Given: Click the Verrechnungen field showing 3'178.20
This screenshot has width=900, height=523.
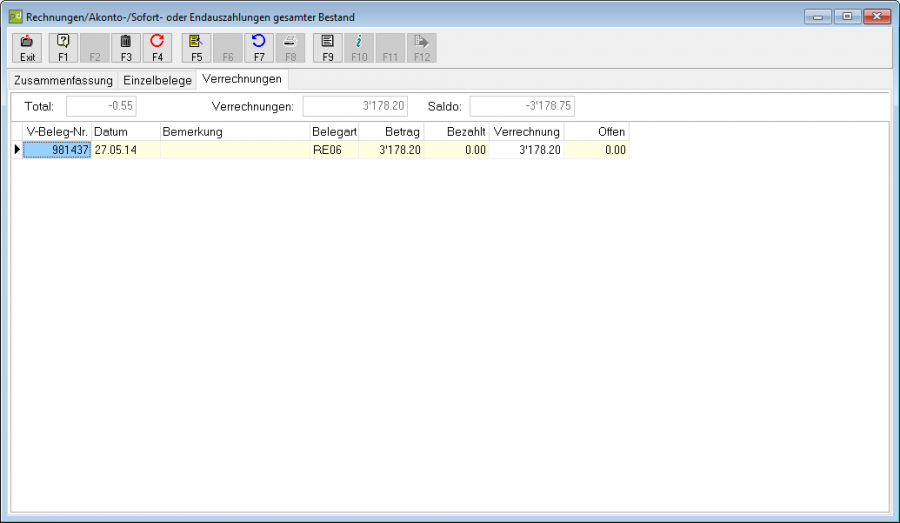Looking at the screenshot, I should tap(355, 106).
